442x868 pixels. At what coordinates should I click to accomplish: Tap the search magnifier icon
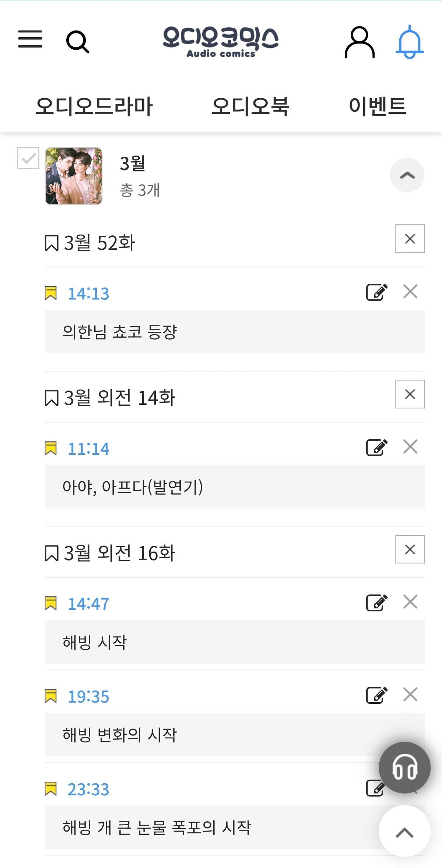pyautogui.click(x=78, y=42)
